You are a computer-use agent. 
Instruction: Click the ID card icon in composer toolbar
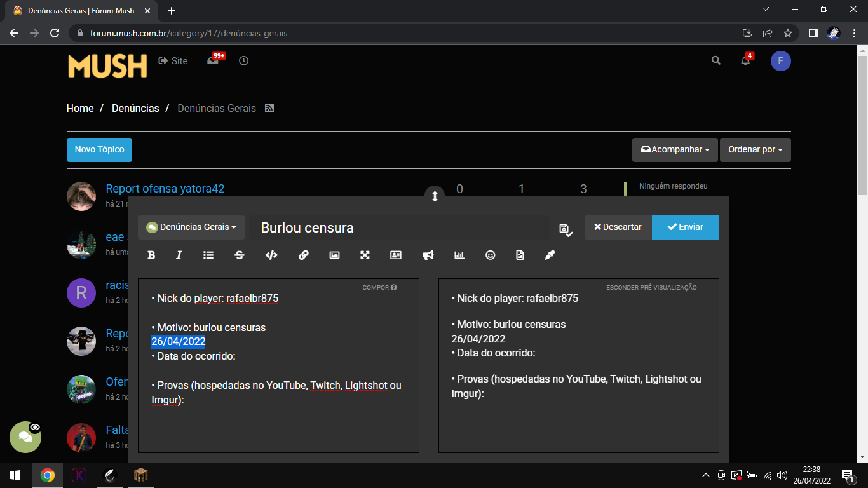coord(396,255)
